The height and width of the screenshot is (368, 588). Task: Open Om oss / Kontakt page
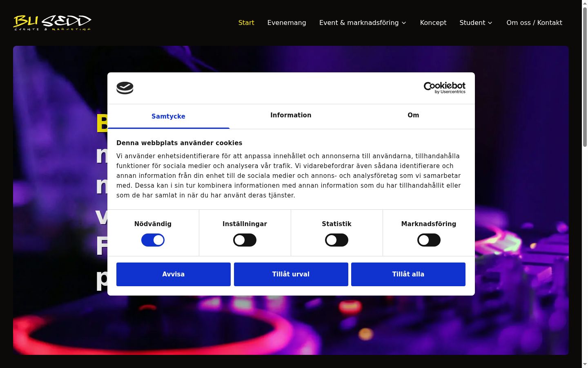(534, 23)
